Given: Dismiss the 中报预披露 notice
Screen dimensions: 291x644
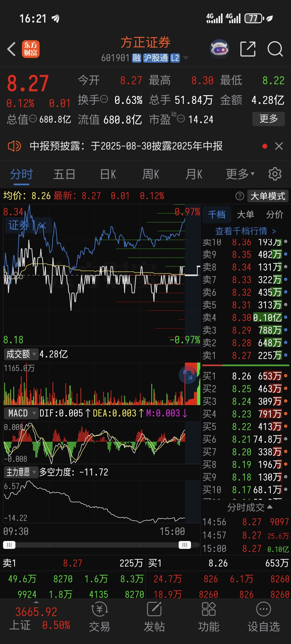Looking at the screenshot, I should (x=279, y=146).
